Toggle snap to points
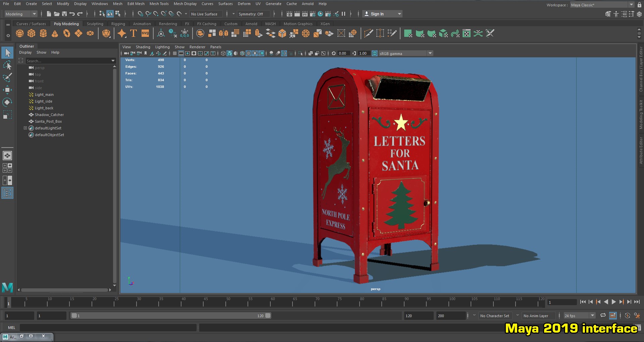This screenshot has width=644, height=342. pyautogui.click(x=156, y=14)
